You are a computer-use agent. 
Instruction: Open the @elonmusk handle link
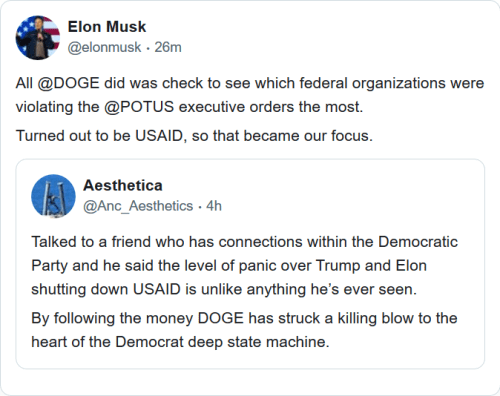104,47
